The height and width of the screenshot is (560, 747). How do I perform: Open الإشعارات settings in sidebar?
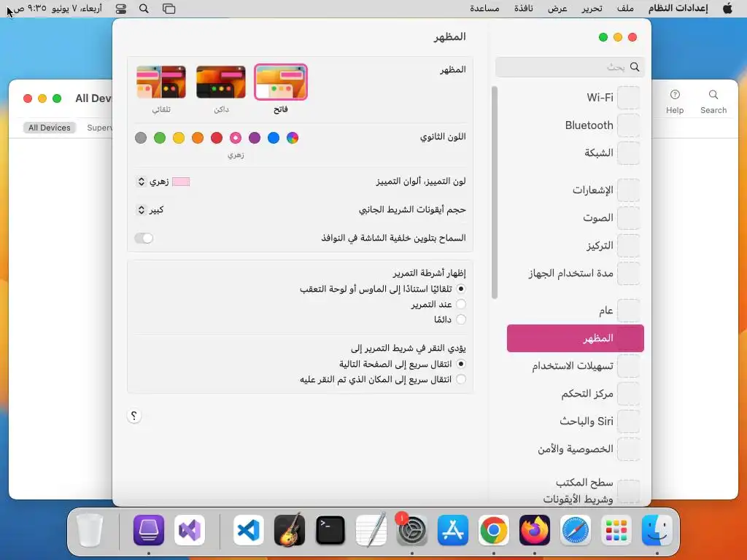[x=576, y=190]
